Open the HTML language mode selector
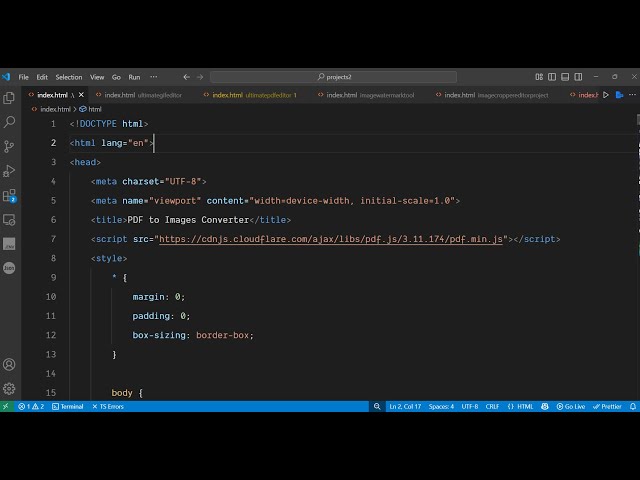Image resolution: width=640 pixels, height=480 pixels. pos(520,407)
